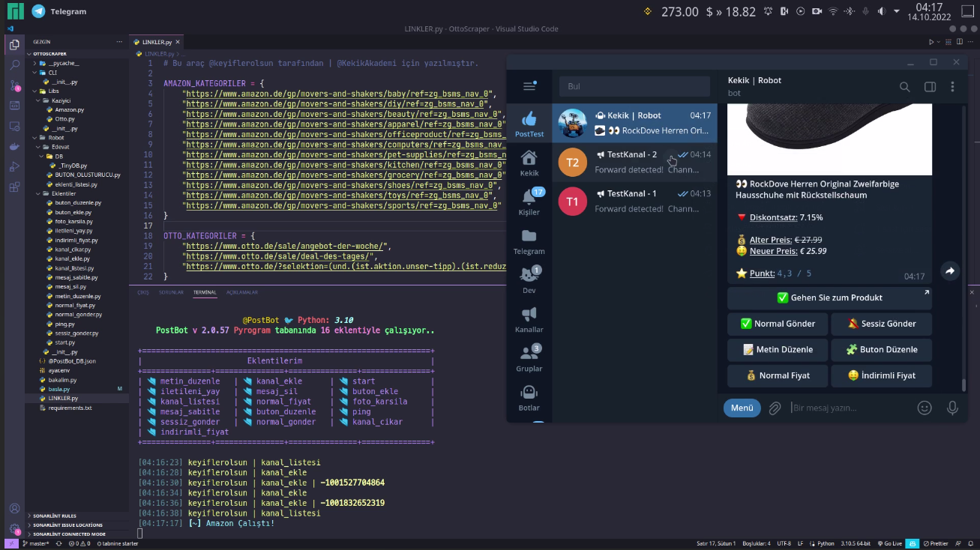Open Telegram chat three-dot options menu
Viewport: 980px width, 550px height.
click(x=952, y=87)
